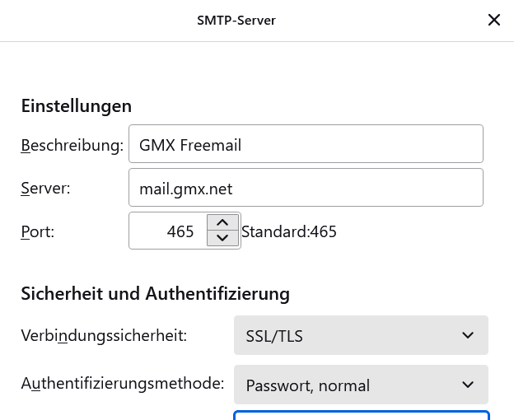Focus the Server field showing mail.gmx.net
514x420 pixels.
click(306, 189)
